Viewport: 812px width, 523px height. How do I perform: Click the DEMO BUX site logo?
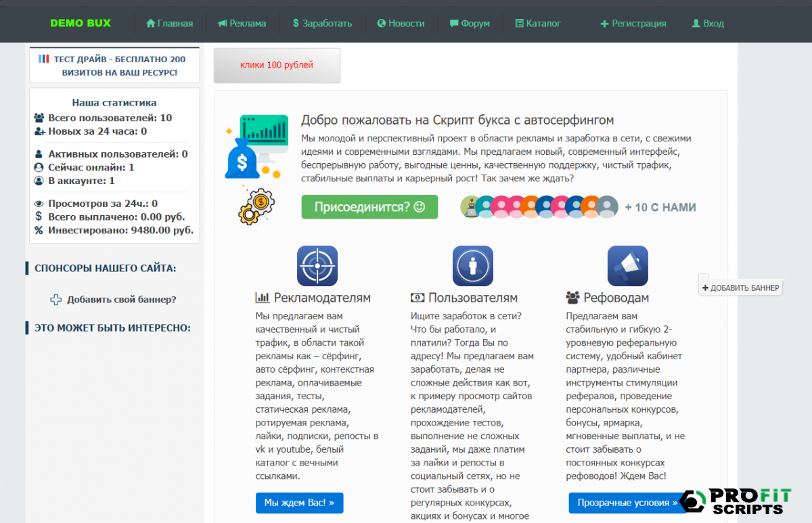point(81,23)
